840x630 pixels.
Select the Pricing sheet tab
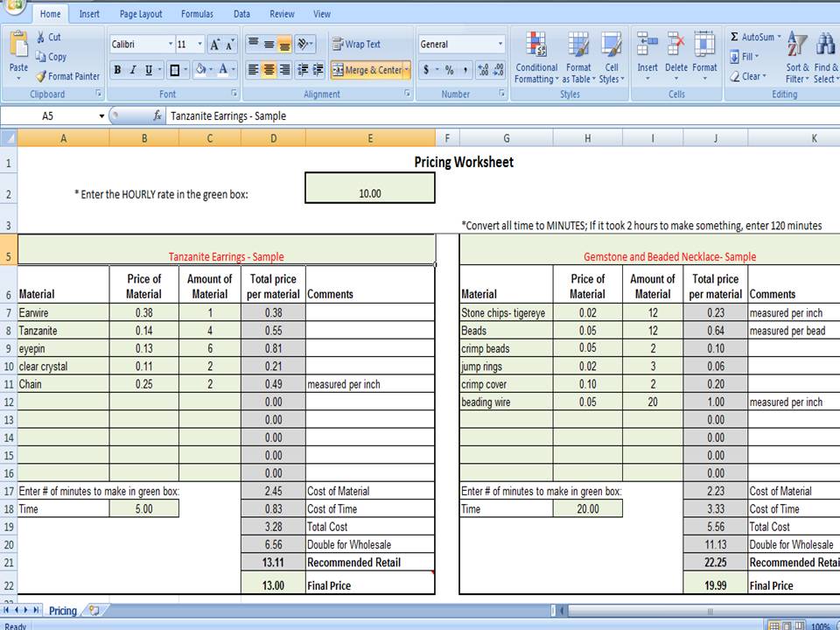pos(62,610)
